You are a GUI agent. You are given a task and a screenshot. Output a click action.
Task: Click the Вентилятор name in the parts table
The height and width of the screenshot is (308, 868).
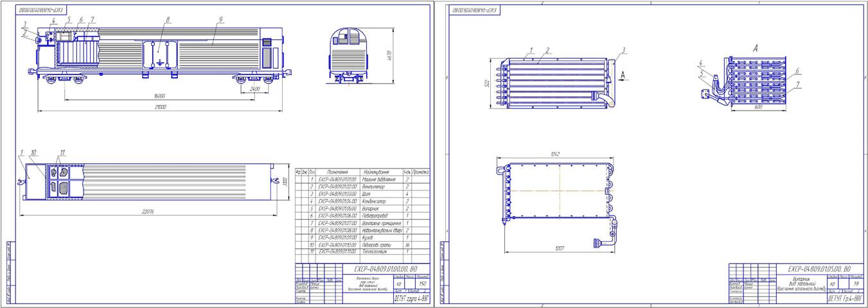[373, 186]
